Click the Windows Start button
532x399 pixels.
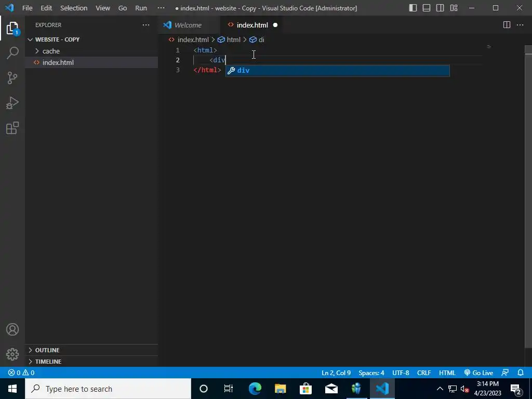pos(12,389)
